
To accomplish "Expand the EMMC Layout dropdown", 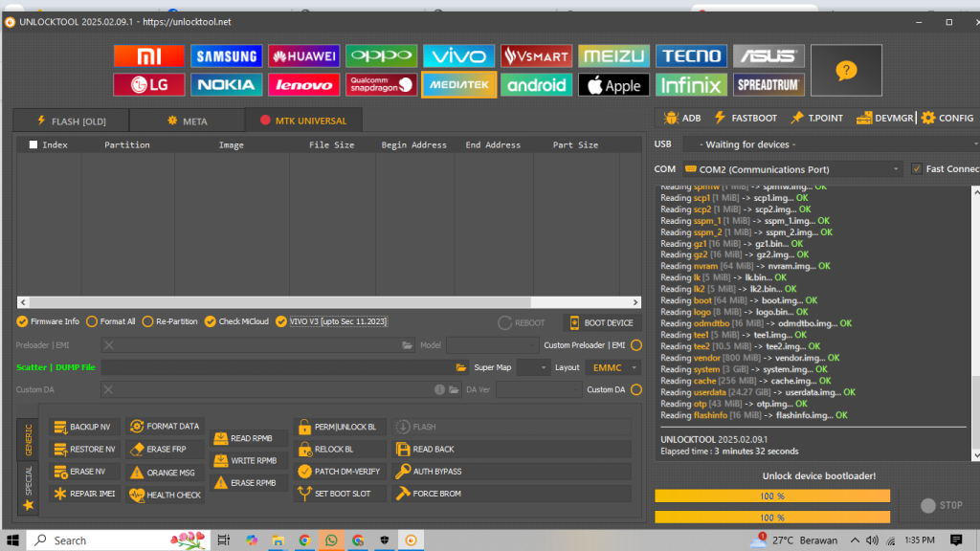I will coord(613,367).
